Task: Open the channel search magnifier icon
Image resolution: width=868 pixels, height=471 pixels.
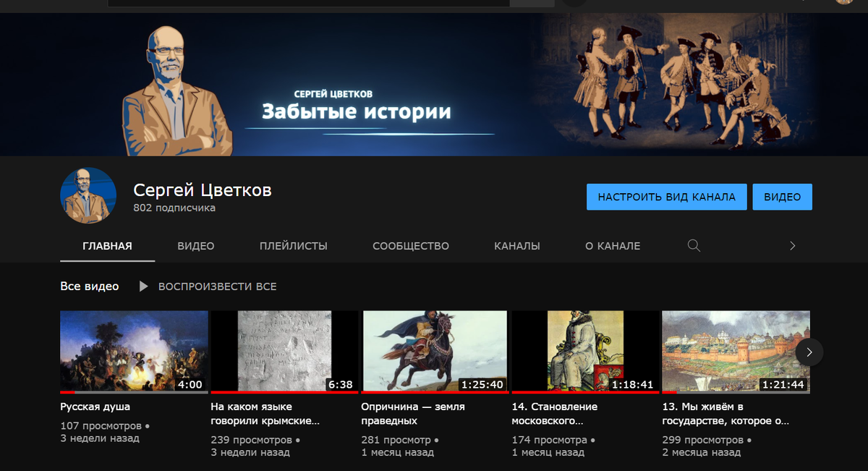Action: click(x=694, y=246)
